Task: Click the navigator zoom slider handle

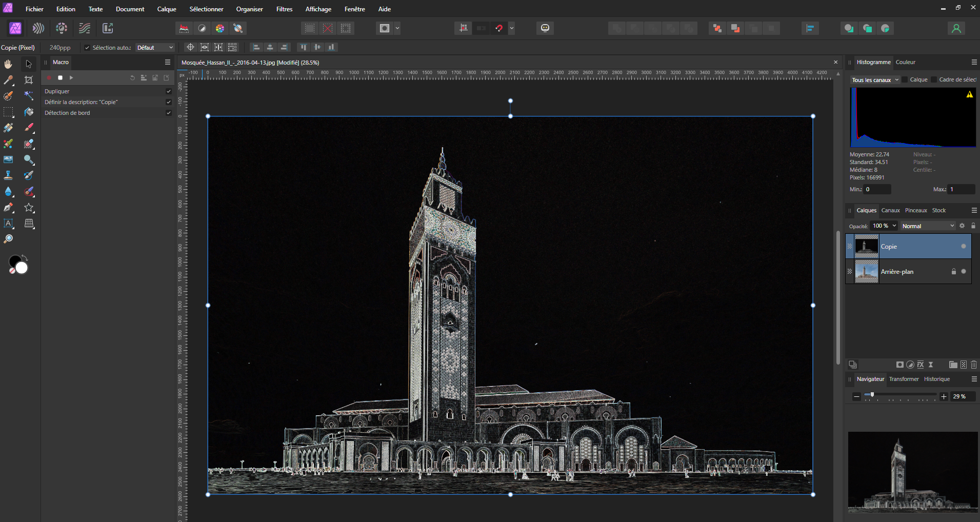Action: (x=872, y=395)
